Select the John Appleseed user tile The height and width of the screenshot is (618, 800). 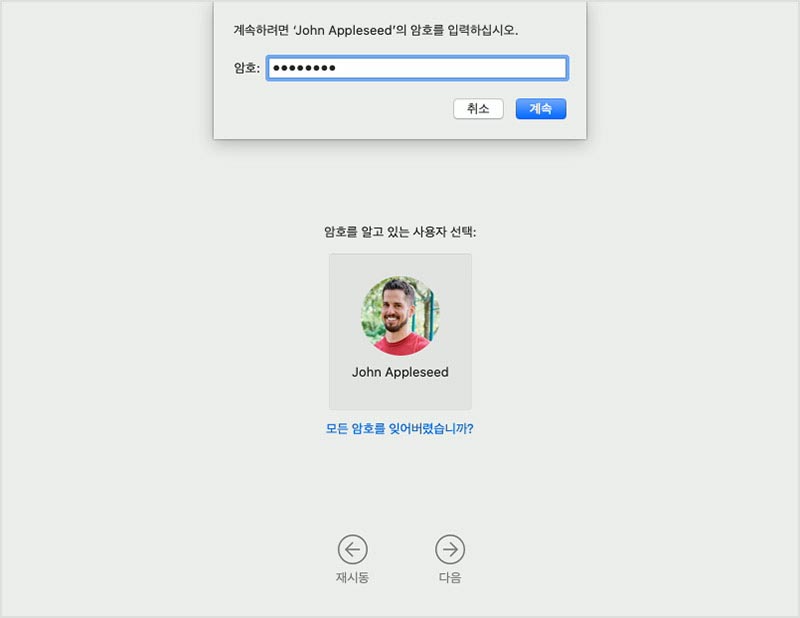400,330
